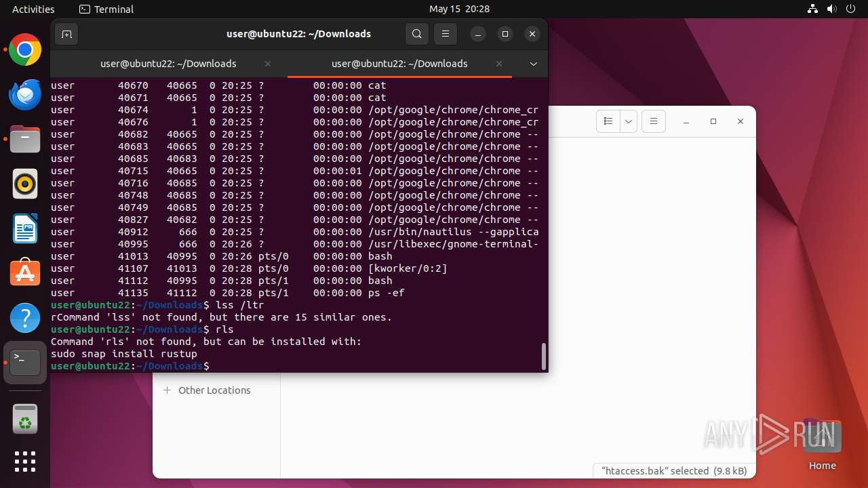
Task: Open terminal search using magnifier icon
Action: (x=417, y=34)
